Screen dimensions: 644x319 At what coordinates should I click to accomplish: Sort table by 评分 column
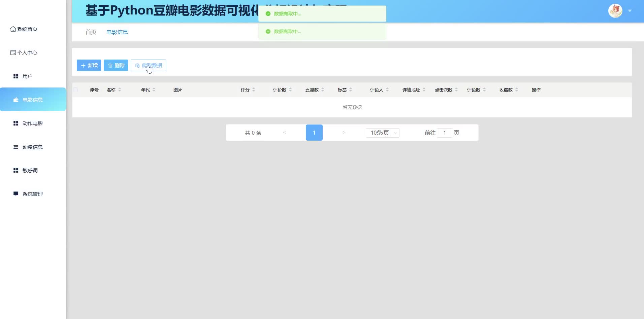[254, 90]
